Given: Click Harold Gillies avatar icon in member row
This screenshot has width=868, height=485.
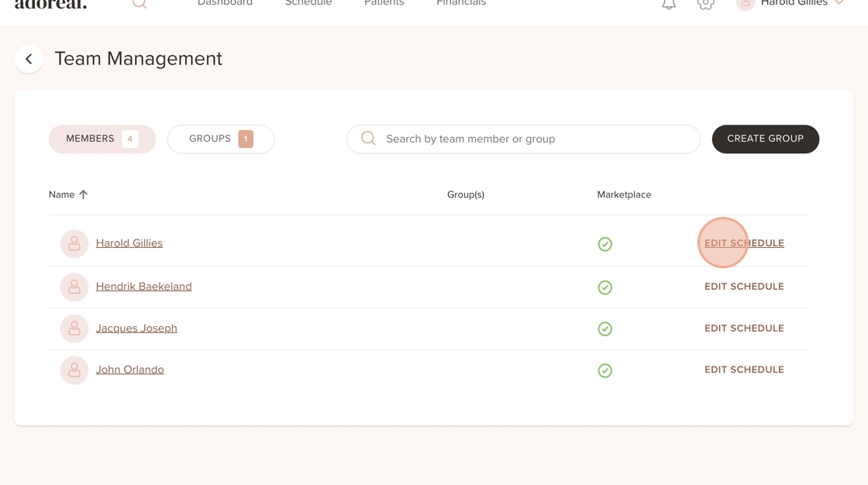Looking at the screenshot, I should point(74,243).
